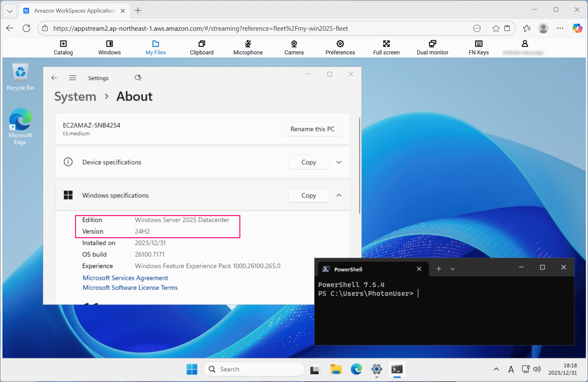Click the Windows taskbar Search field
This screenshot has width=588, height=382.
254,369
